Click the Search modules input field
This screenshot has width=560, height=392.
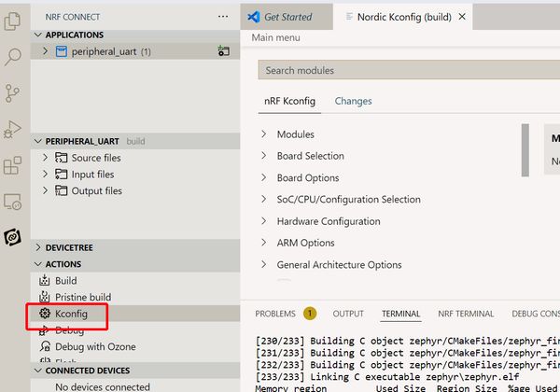409,70
